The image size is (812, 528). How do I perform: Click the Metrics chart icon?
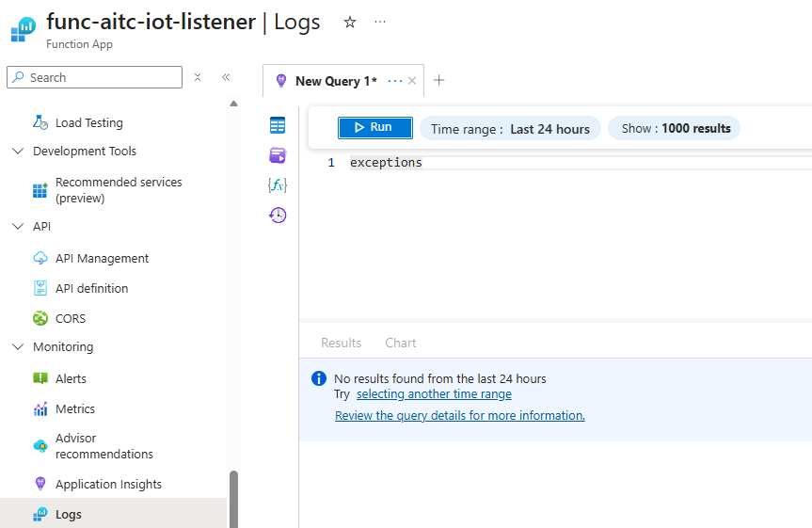[40, 408]
